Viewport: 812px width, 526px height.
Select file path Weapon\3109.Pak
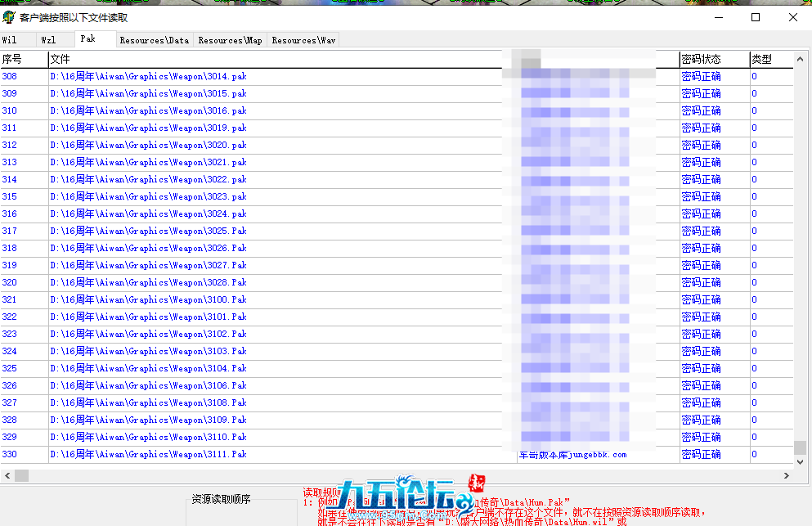pyautogui.click(x=148, y=420)
